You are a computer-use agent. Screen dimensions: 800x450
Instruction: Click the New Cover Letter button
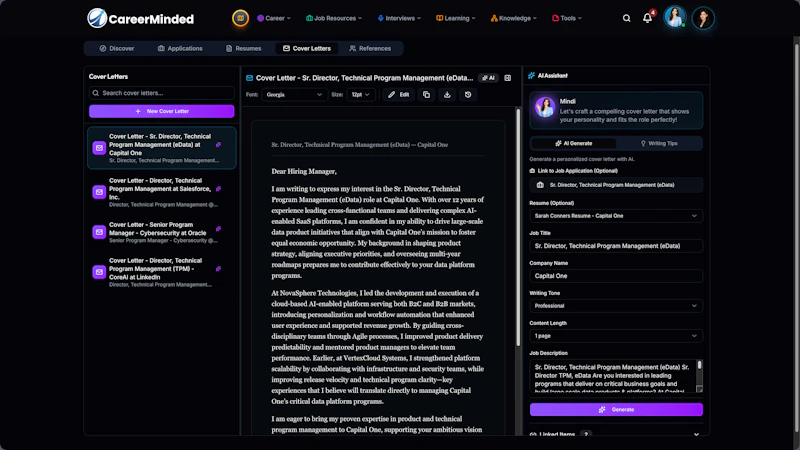[162, 111]
